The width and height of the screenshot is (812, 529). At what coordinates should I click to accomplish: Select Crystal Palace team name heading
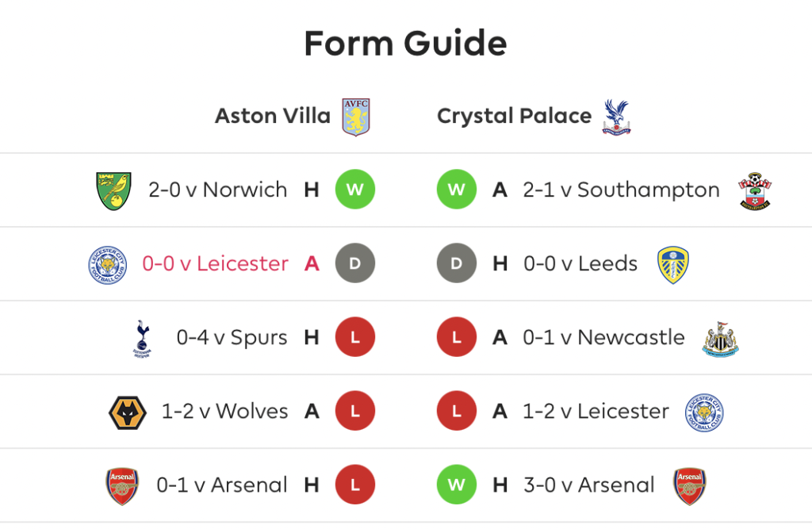(514, 117)
